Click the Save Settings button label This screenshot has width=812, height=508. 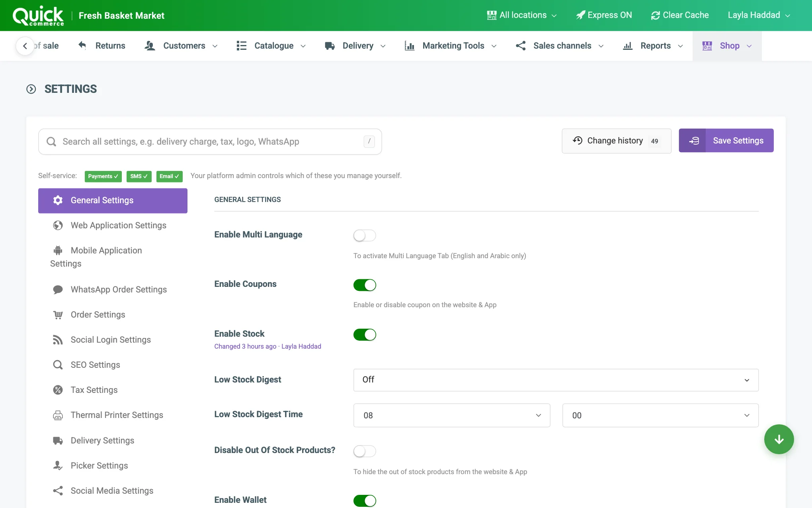coord(738,141)
